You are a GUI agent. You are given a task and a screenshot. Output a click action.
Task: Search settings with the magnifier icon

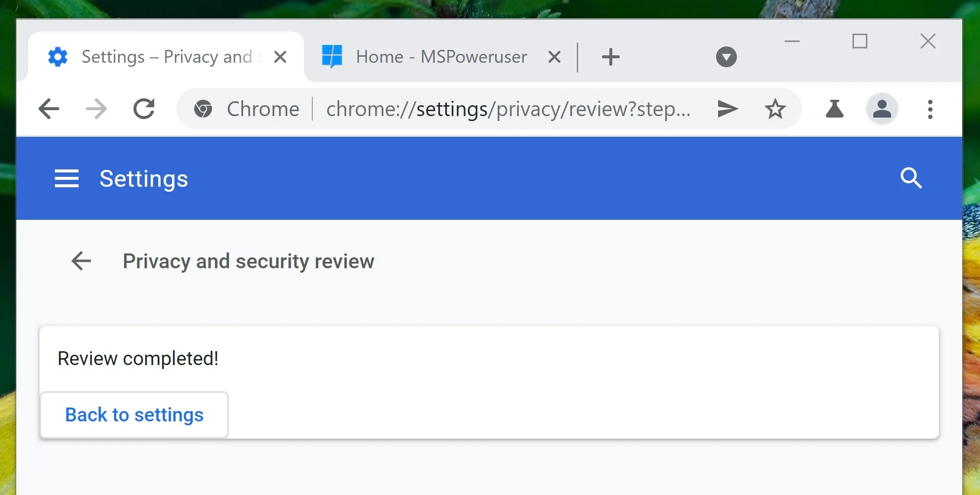coord(911,178)
